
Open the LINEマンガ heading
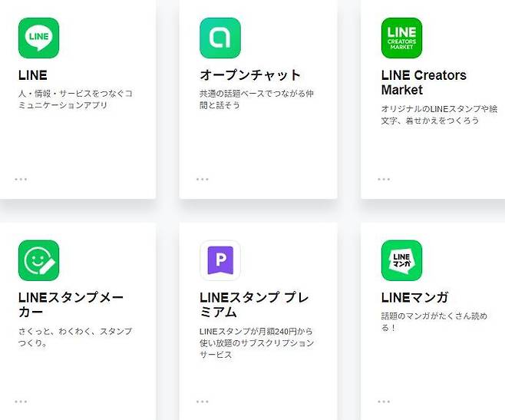(414, 297)
